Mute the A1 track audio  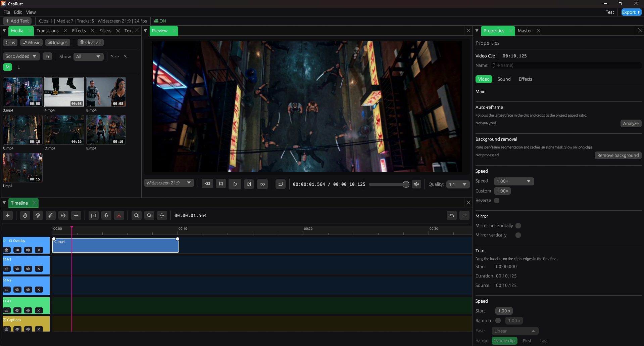click(x=28, y=310)
